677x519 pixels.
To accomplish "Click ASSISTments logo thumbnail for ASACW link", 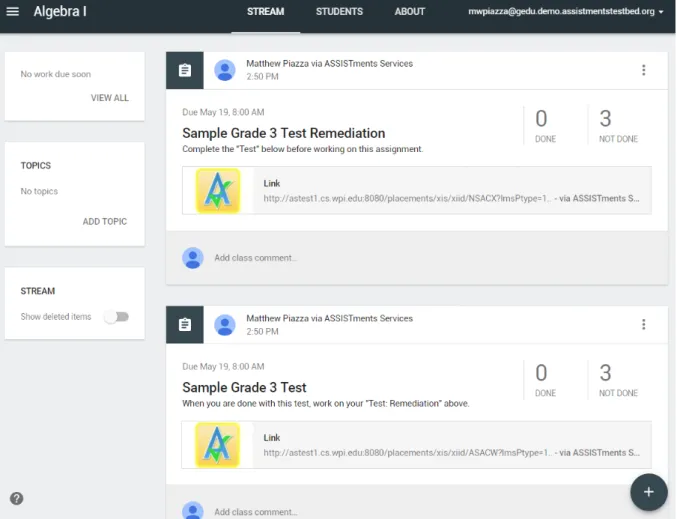I will [217, 445].
